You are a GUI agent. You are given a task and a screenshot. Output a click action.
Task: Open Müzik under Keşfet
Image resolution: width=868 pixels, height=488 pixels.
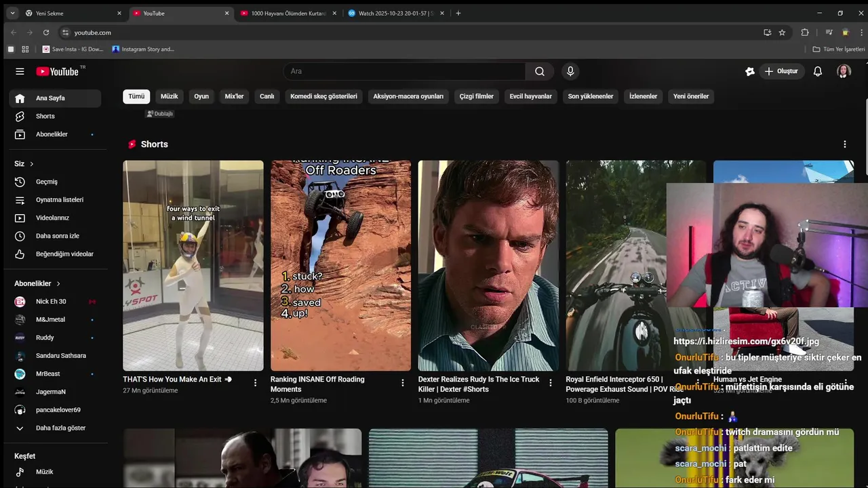coord(55,472)
